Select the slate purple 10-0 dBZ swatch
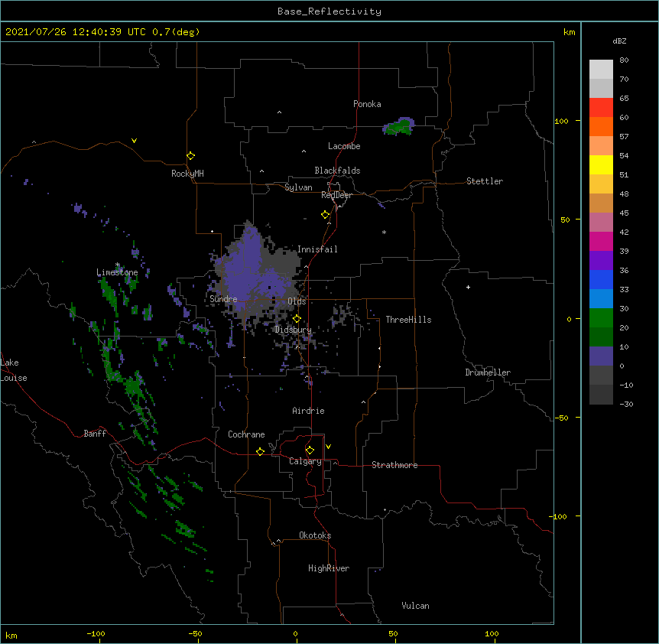Image resolution: width=659 pixels, height=644 pixels. 601,356
